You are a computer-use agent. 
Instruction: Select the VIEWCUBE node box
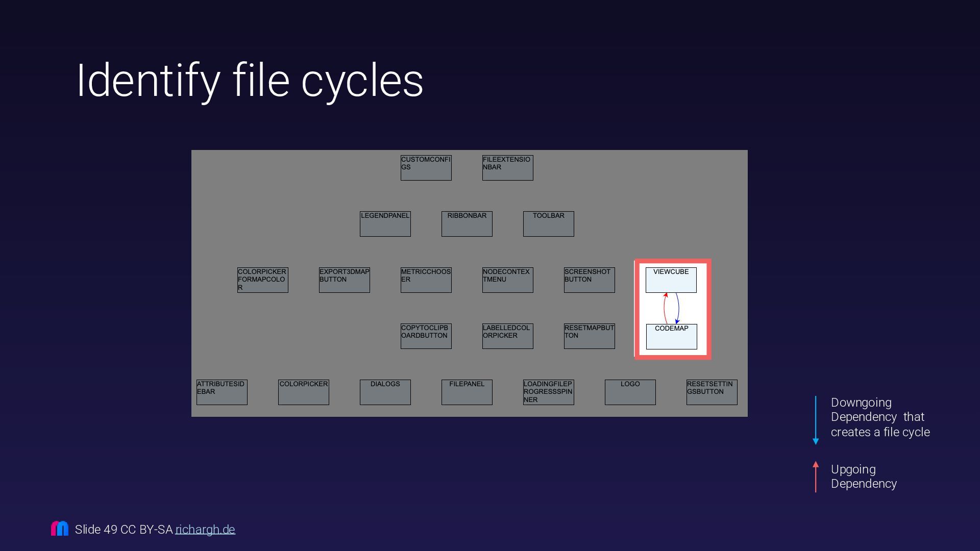(671, 280)
